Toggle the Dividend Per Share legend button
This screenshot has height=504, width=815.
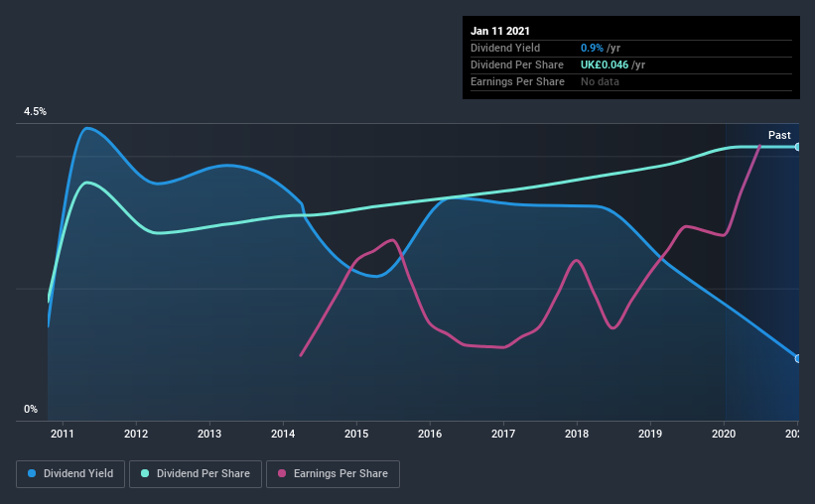(x=196, y=474)
